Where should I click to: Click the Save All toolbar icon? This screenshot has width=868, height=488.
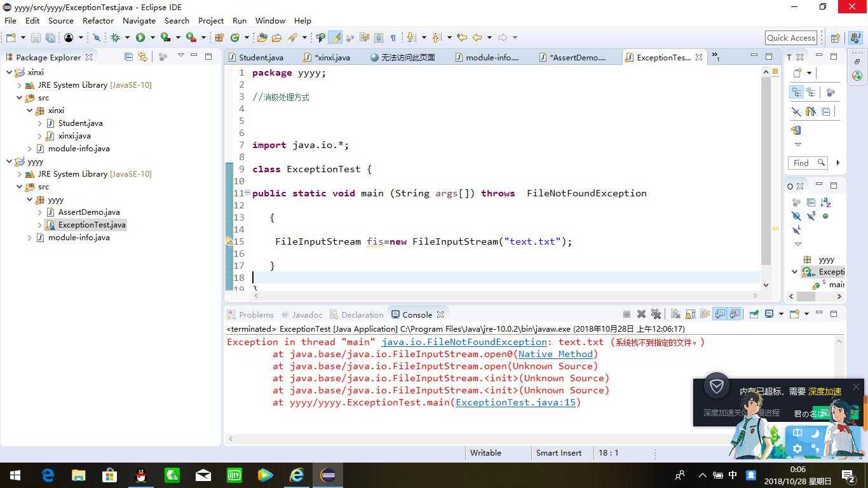50,38
